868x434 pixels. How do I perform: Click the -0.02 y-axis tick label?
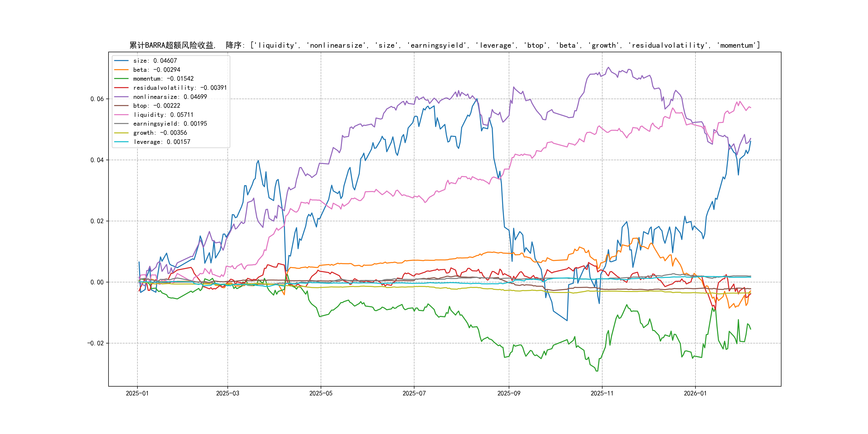95,343
